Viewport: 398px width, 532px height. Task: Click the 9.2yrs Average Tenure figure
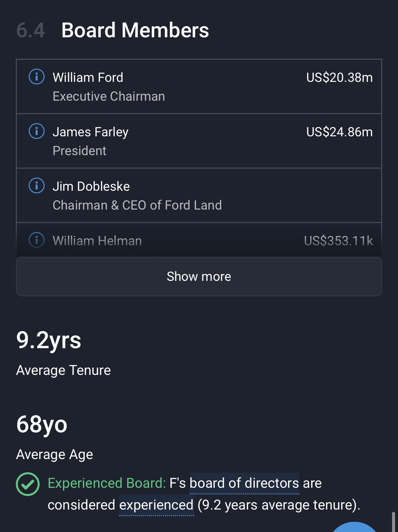click(x=49, y=340)
